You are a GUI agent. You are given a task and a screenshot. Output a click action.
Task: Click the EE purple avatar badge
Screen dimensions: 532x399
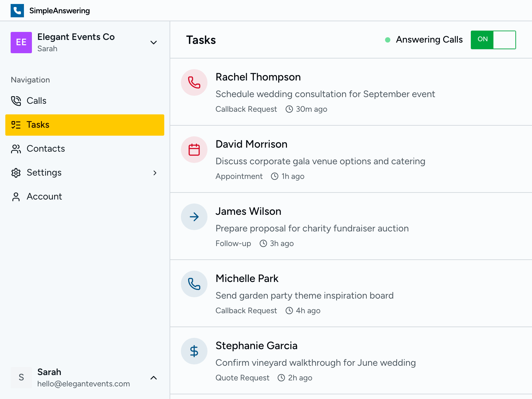[21, 42]
